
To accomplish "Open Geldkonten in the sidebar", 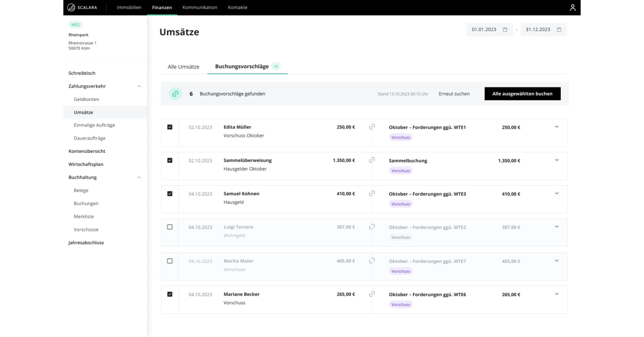I will (86, 99).
